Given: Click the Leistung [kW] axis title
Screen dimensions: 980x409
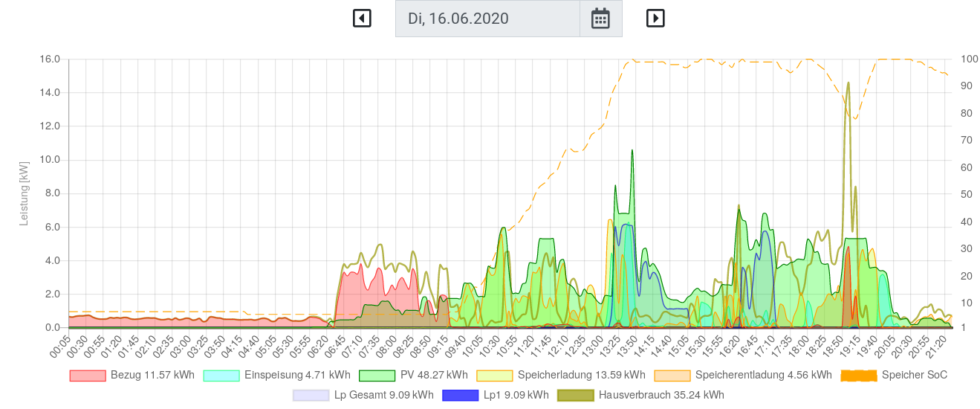Looking at the screenshot, I should (x=24, y=193).
